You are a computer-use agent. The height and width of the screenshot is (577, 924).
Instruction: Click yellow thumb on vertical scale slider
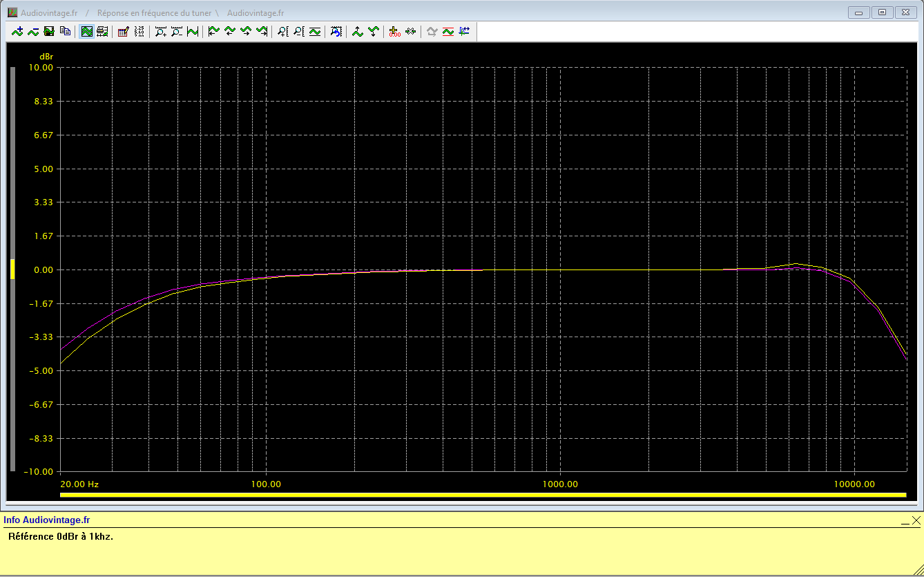point(12,269)
